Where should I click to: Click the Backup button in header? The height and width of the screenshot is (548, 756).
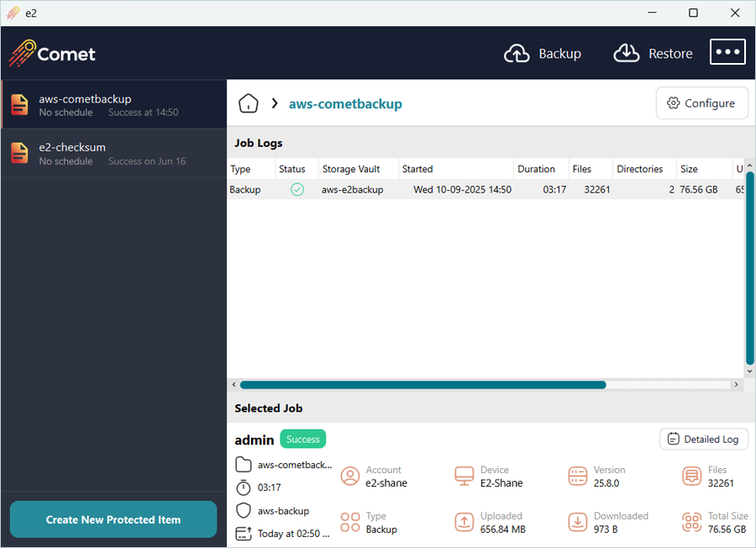(x=543, y=54)
